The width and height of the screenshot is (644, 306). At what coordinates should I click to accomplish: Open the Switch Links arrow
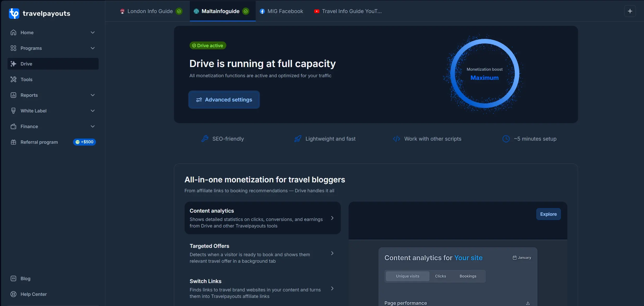(x=332, y=288)
